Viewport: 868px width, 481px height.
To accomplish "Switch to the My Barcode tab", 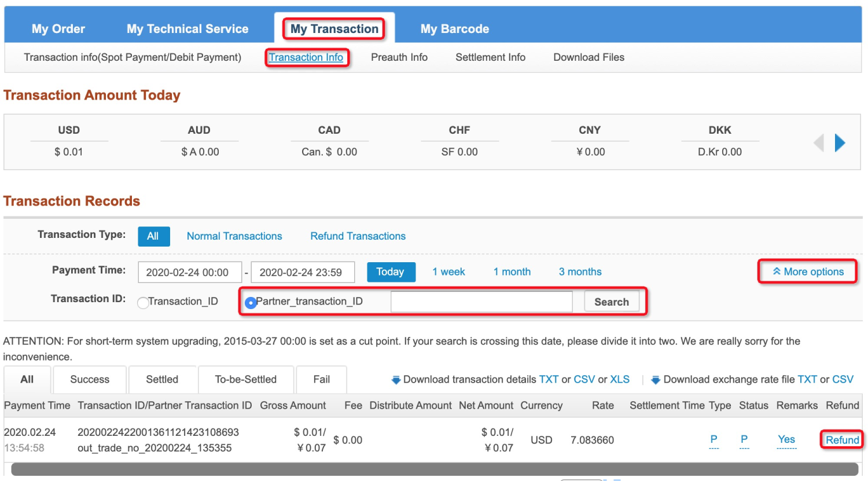I will pos(454,29).
